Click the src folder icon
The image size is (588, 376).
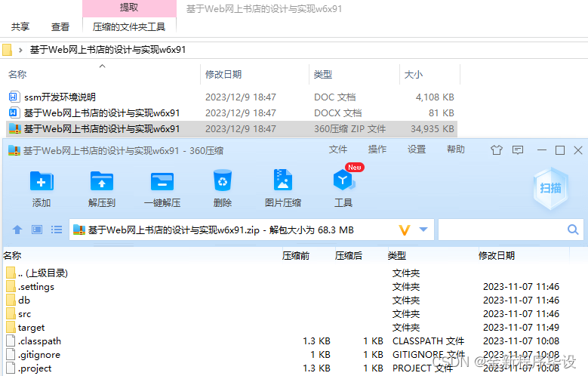11,313
